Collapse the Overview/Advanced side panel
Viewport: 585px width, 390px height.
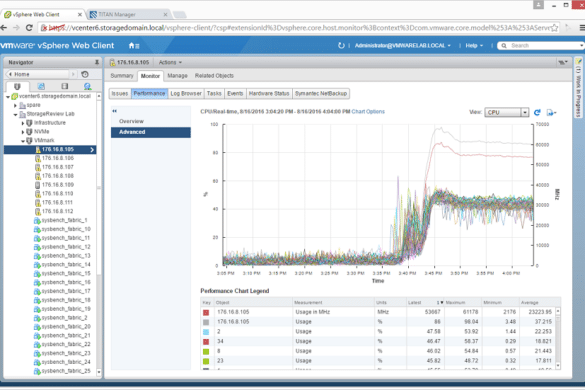point(115,111)
